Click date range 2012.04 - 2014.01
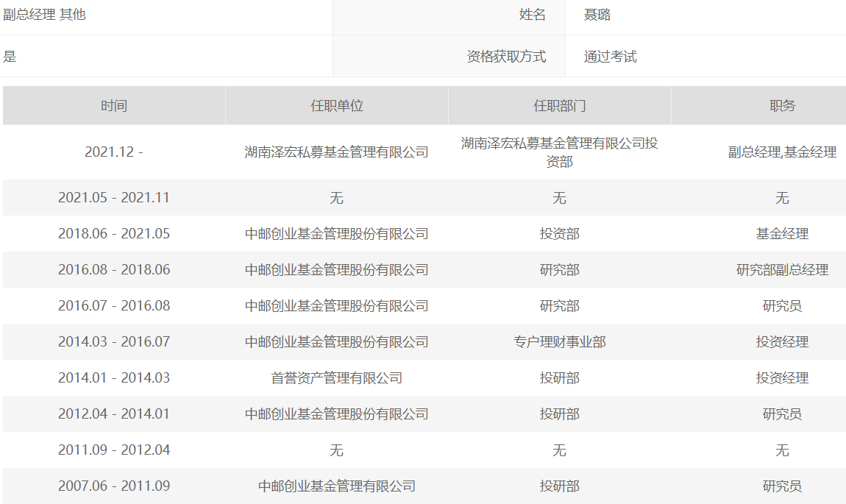 [x=114, y=414]
